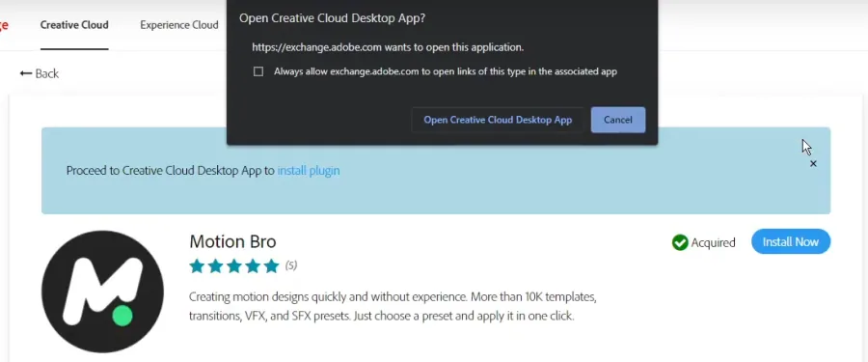Check the Always allow exchange.adobe.com checkbox
The height and width of the screenshot is (362, 868).
click(258, 71)
